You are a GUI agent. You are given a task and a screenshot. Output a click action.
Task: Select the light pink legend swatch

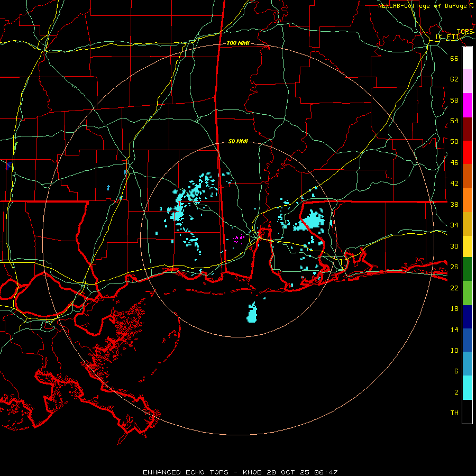[x=467, y=81]
